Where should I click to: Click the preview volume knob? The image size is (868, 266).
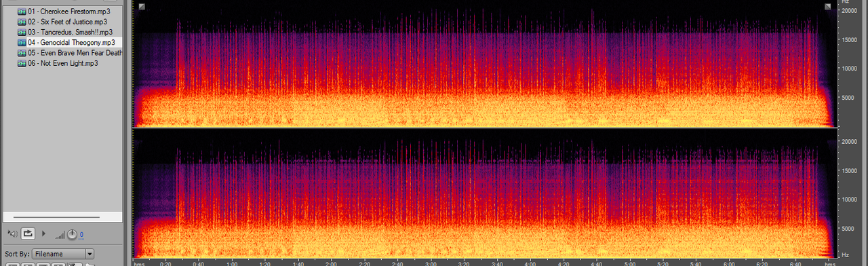pyautogui.click(x=73, y=234)
